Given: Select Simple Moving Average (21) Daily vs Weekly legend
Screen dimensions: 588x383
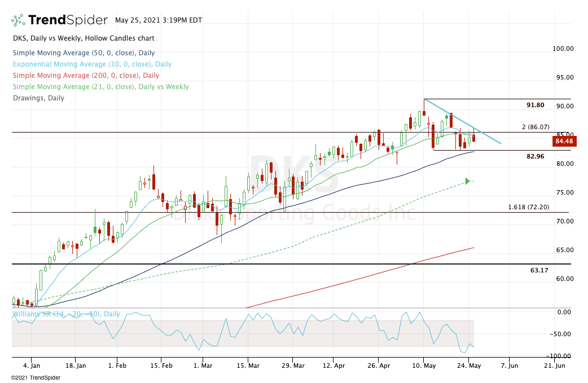Looking at the screenshot, I should pos(101,86).
